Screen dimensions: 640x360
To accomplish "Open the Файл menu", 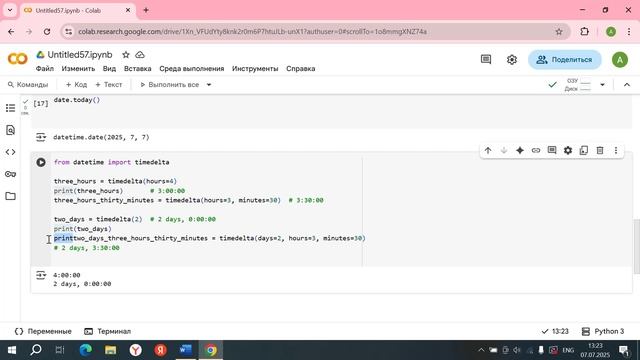I will [x=45, y=69].
